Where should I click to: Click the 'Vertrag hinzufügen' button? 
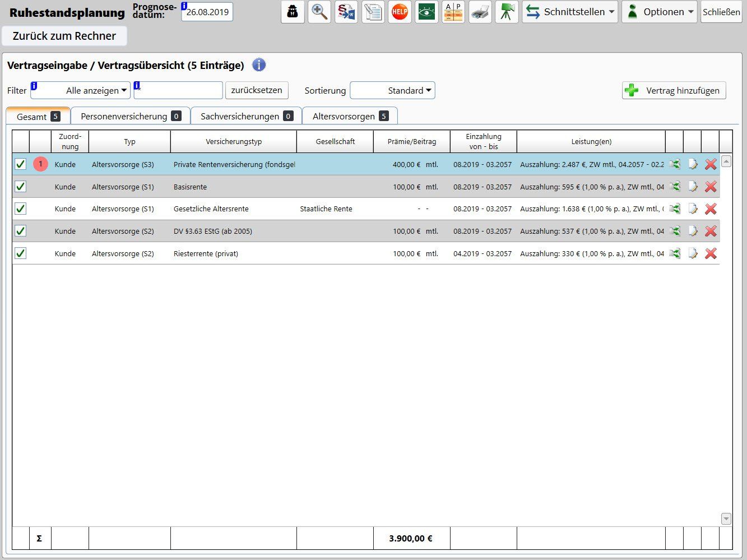(674, 90)
